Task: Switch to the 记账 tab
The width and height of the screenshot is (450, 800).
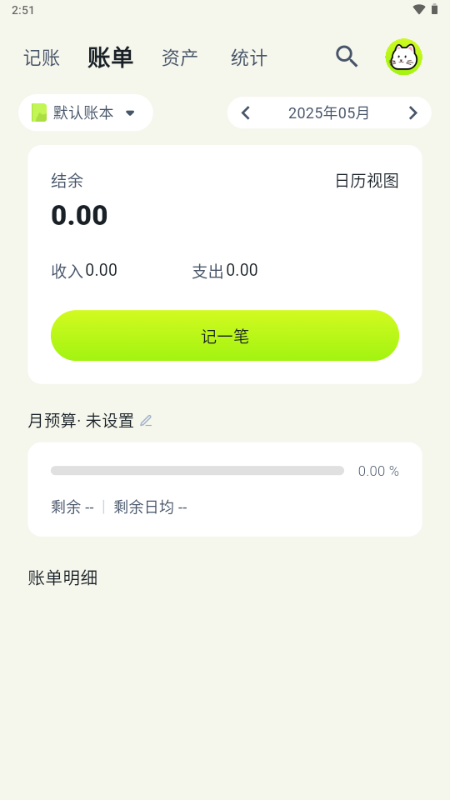Action: click(x=42, y=58)
